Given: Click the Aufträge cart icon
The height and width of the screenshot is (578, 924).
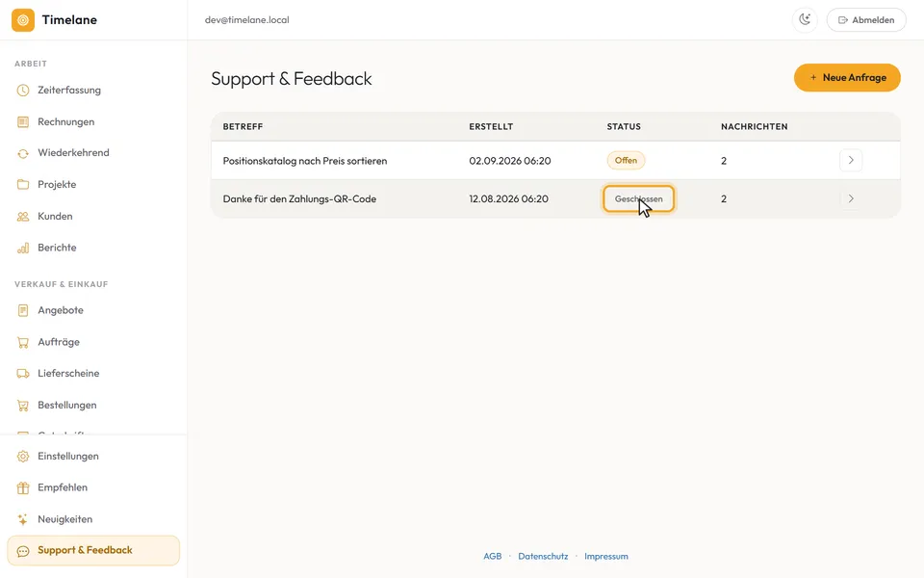Looking at the screenshot, I should coord(23,342).
